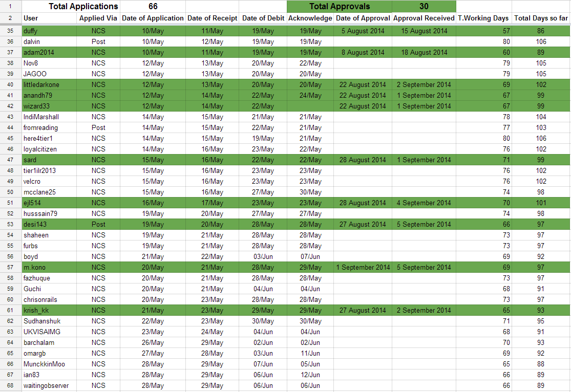
Task: Click row header number 68
Action: coord(10,385)
